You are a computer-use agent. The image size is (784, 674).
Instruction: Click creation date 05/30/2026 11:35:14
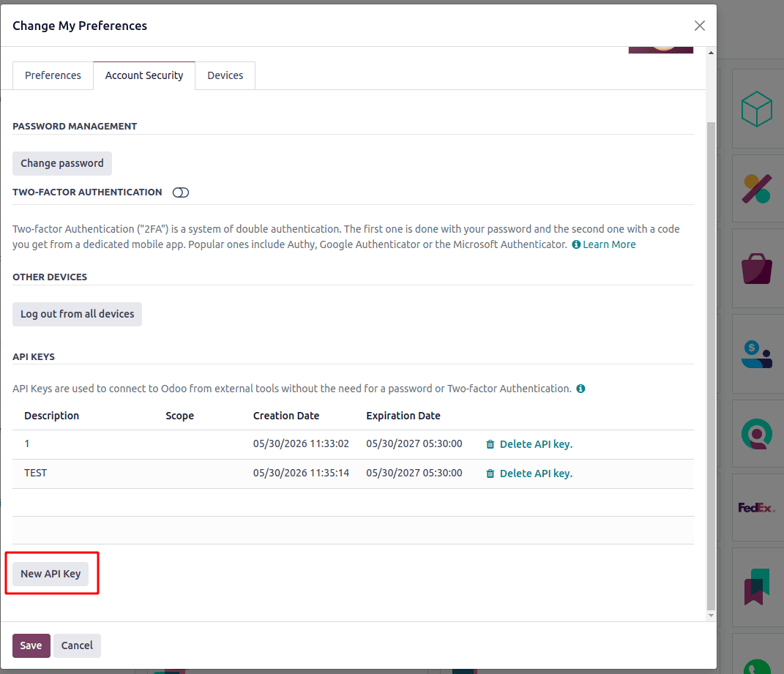tap(301, 473)
